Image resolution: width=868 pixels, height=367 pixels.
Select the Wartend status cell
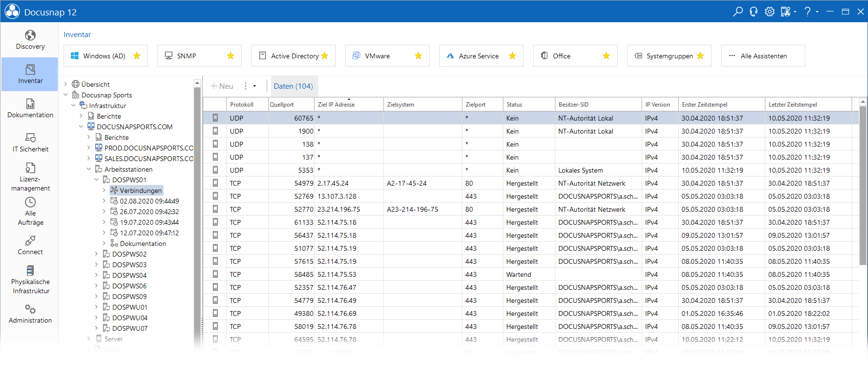pyautogui.click(x=529, y=274)
